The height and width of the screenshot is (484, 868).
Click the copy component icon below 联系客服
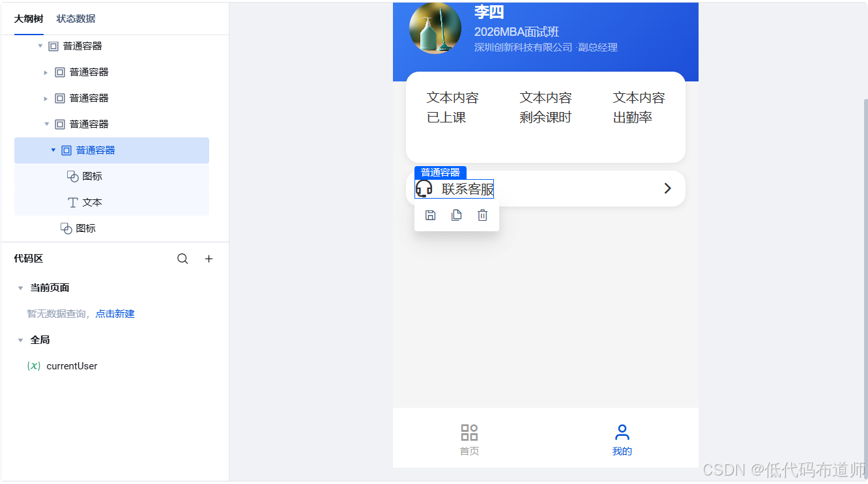(456, 215)
